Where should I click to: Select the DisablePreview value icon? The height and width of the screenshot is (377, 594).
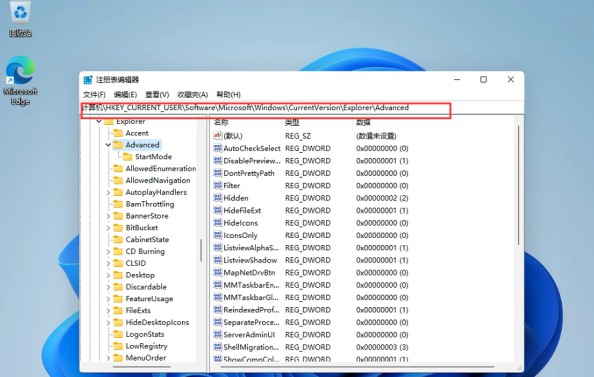(217, 161)
